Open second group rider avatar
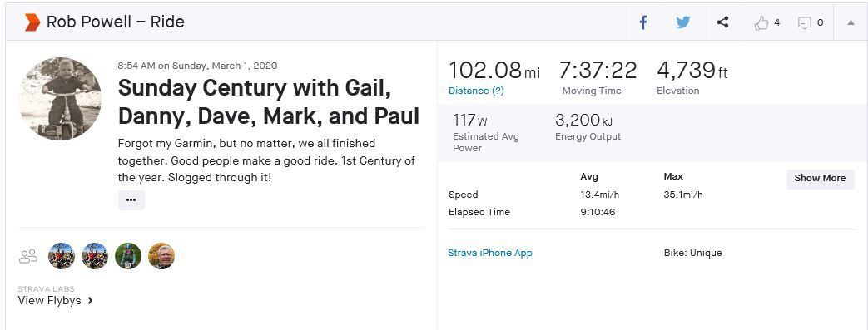 95,256
